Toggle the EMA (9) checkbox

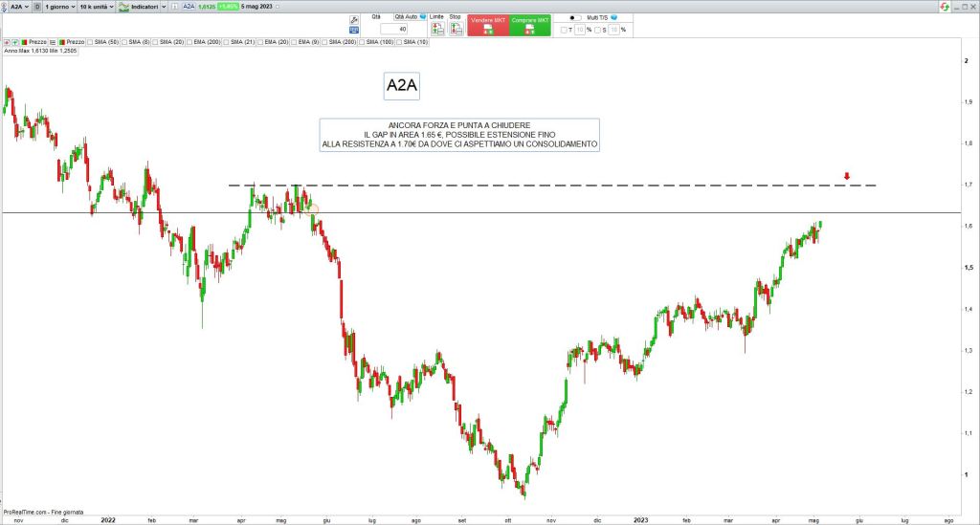tap(294, 42)
